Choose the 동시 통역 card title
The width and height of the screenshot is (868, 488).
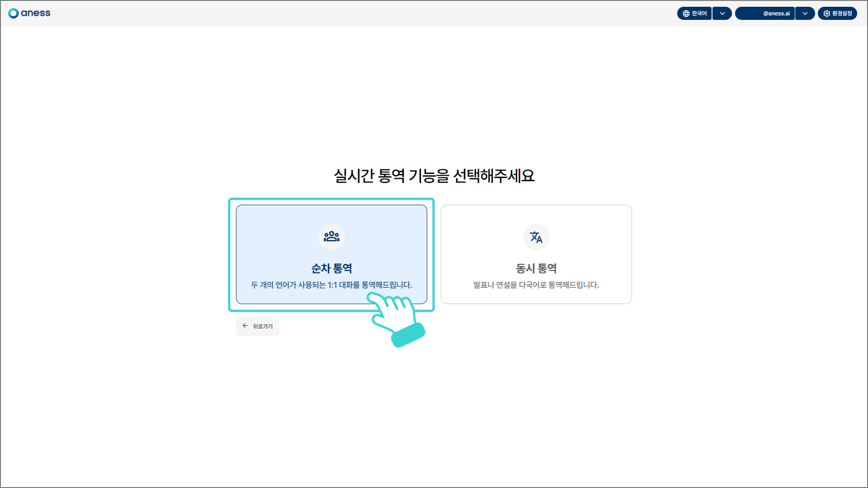[536, 268]
